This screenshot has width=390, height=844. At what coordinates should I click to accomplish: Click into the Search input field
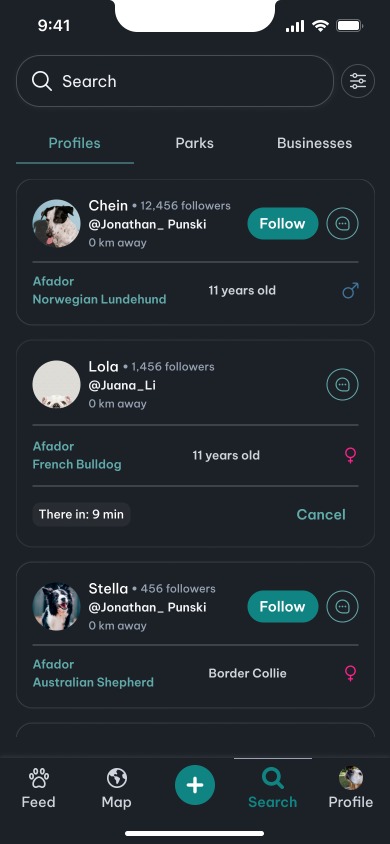[175, 81]
